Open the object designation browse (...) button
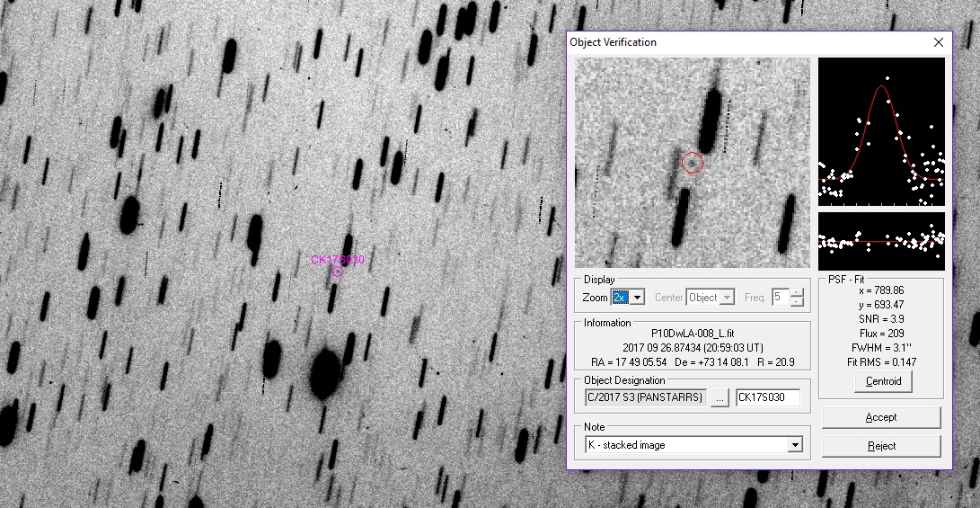Image resolution: width=980 pixels, height=508 pixels. pyautogui.click(x=720, y=397)
